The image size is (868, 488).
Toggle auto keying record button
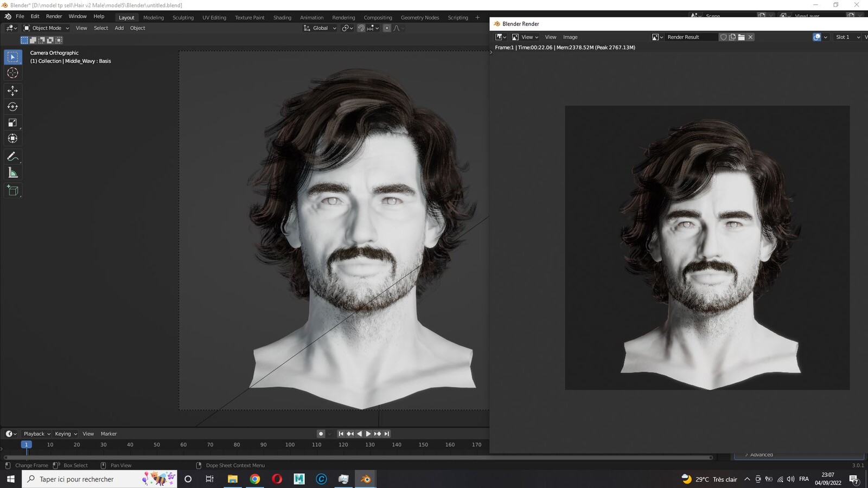coord(321,434)
